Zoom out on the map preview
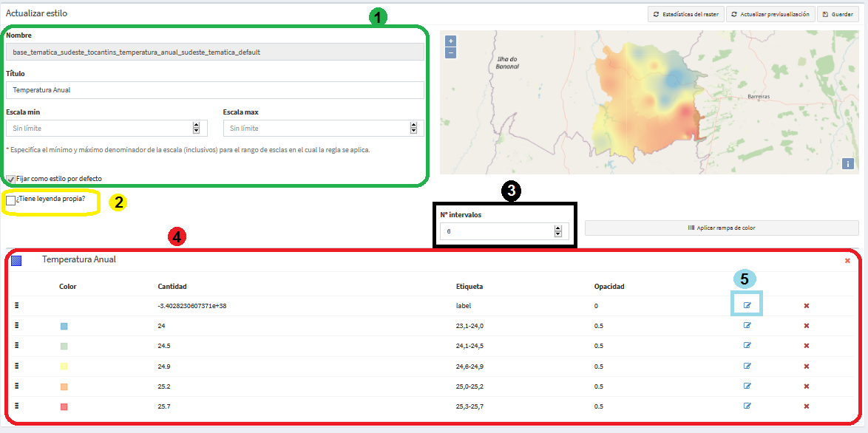This screenshot has width=868, height=433. click(450, 52)
